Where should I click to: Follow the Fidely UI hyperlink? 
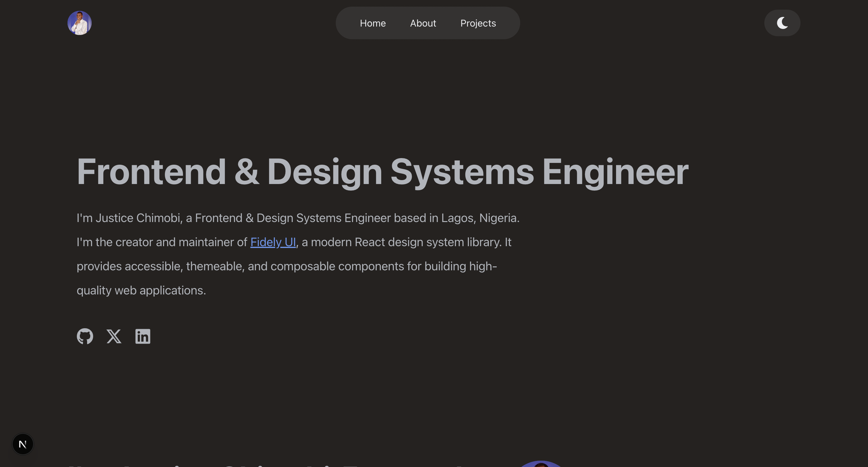(273, 242)
